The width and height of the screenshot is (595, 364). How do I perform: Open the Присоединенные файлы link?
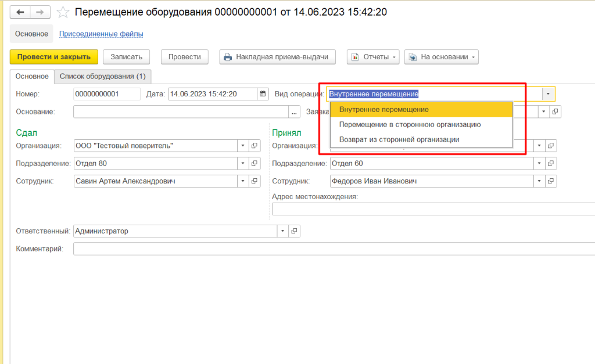click(101, 34)
